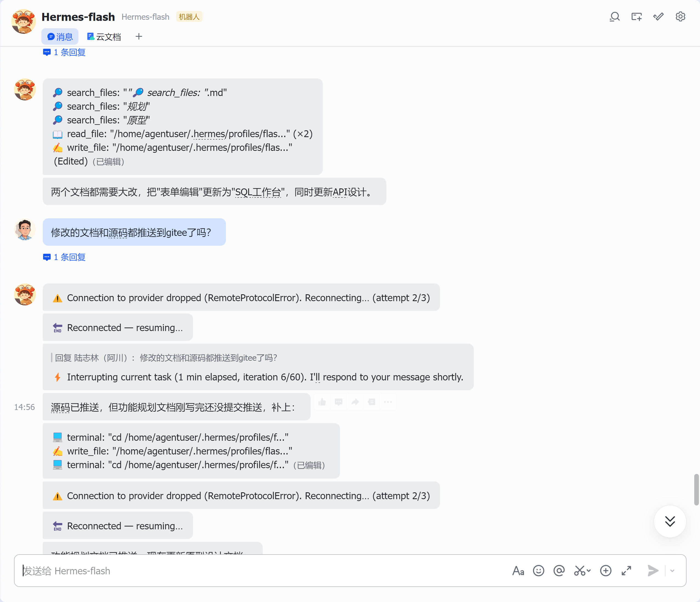This screenshot has width=700, height=602.
Task: Switch to the 消息 tab
Action: coord(60,36)
